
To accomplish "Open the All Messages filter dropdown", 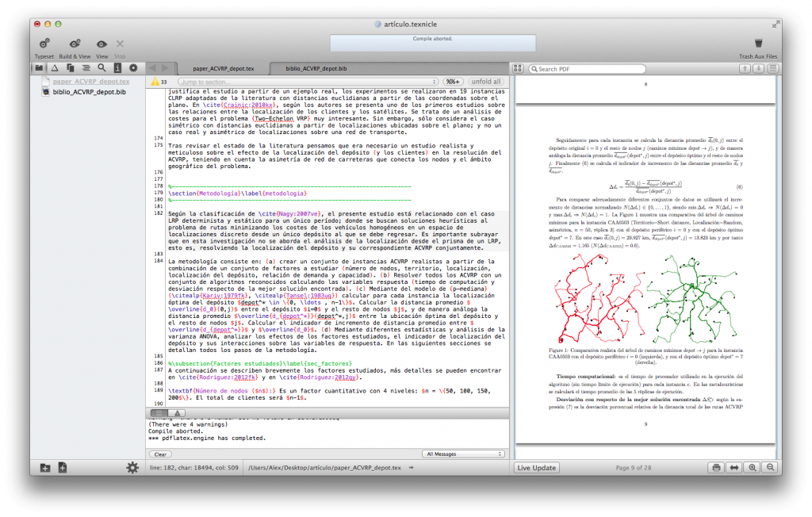I will coord(463,454).
